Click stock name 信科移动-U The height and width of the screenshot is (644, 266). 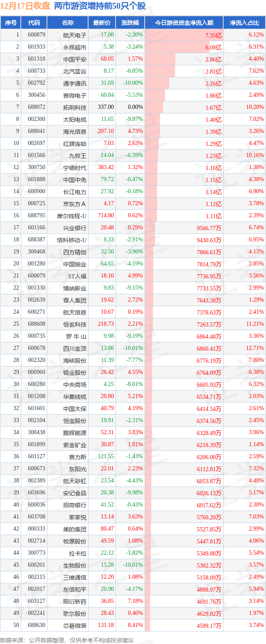(x=72, y=240)
